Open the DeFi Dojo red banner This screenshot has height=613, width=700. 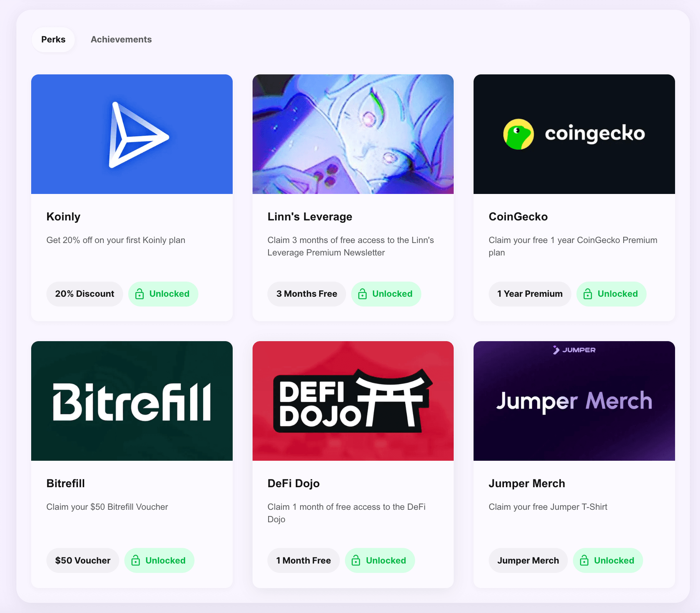[353, 401]
